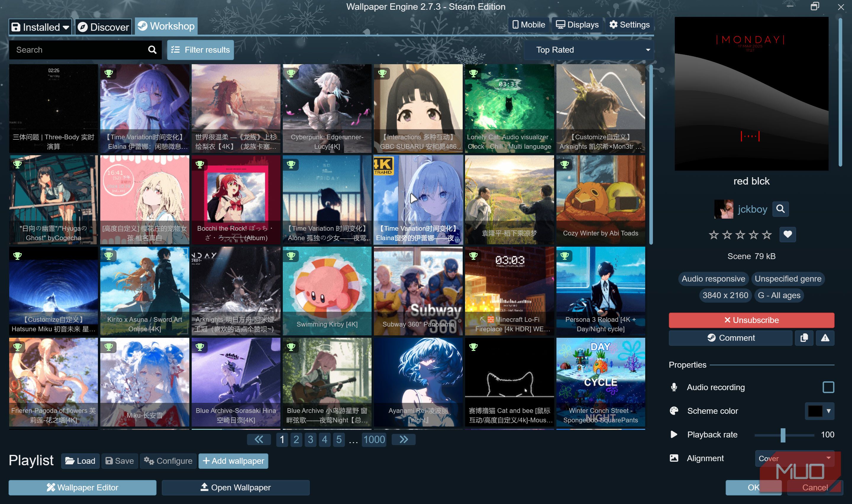
Task: Go back with double-left arrow pagination
Action: pos(259,440)
